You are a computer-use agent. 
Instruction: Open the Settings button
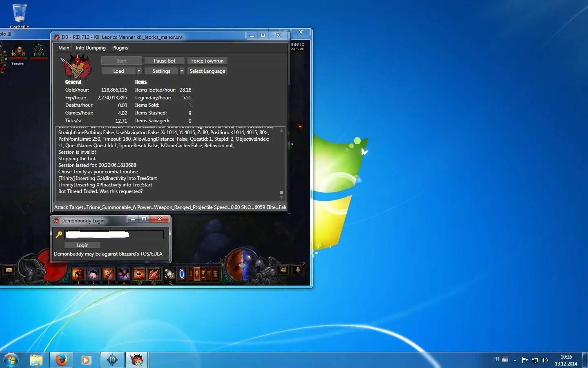(161, 71)
